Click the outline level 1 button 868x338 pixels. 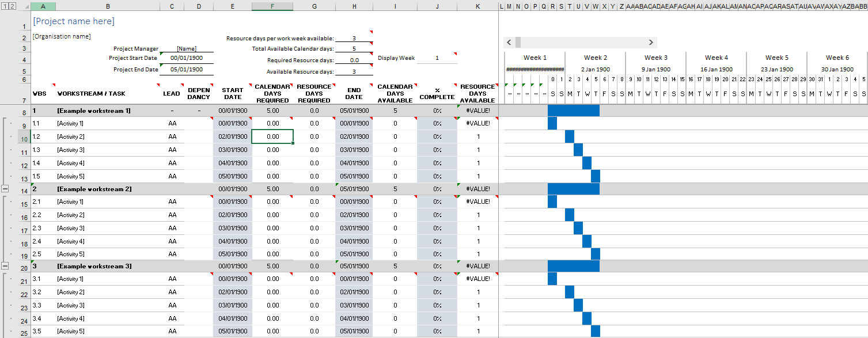5,6
